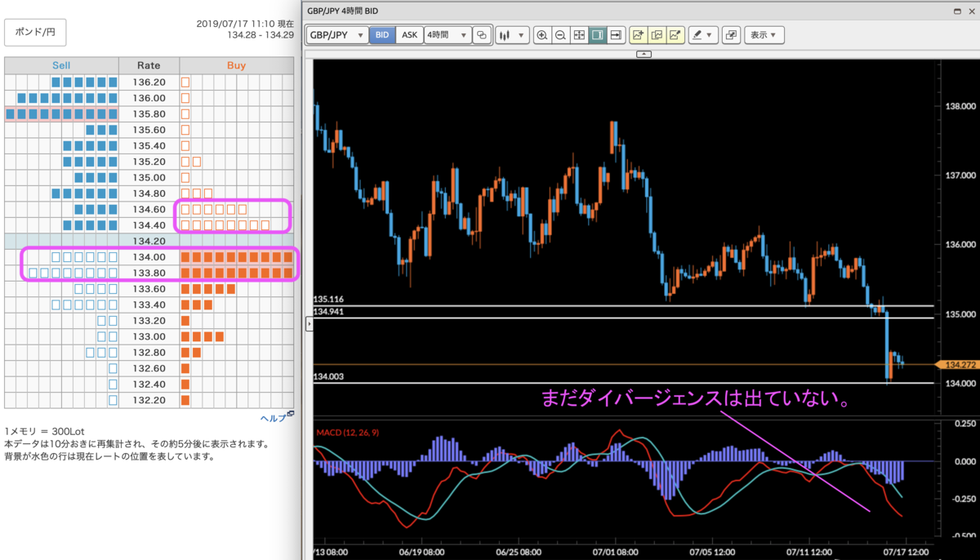Open the drawing pen tool dropdown

click(x=702, y=35)
